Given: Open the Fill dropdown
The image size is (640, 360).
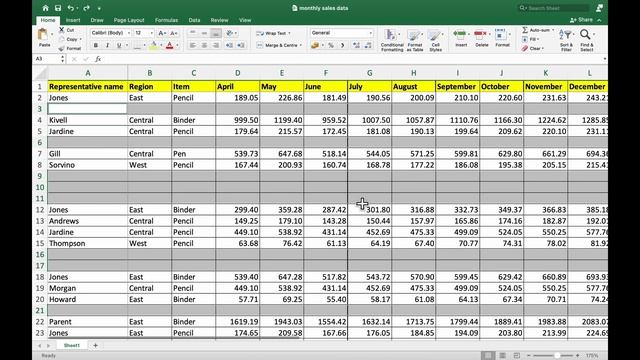Looking at the screenshot, I should [531, 39].
